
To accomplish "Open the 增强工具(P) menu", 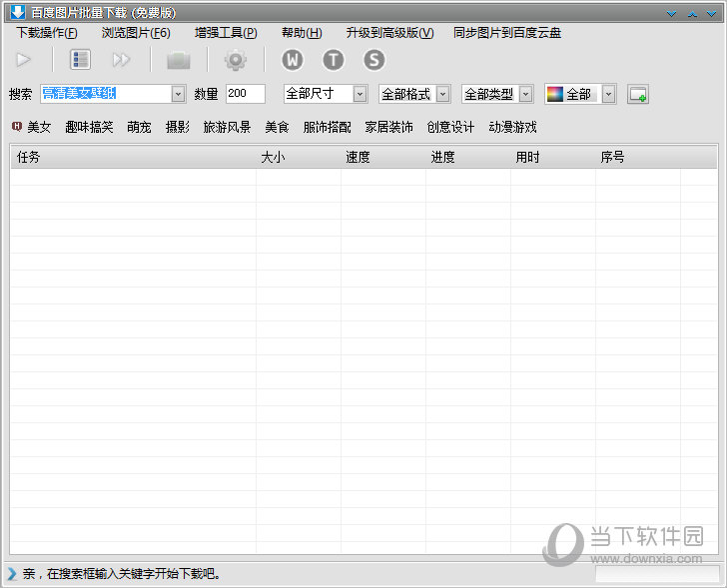I will click(x=226, y=33).
